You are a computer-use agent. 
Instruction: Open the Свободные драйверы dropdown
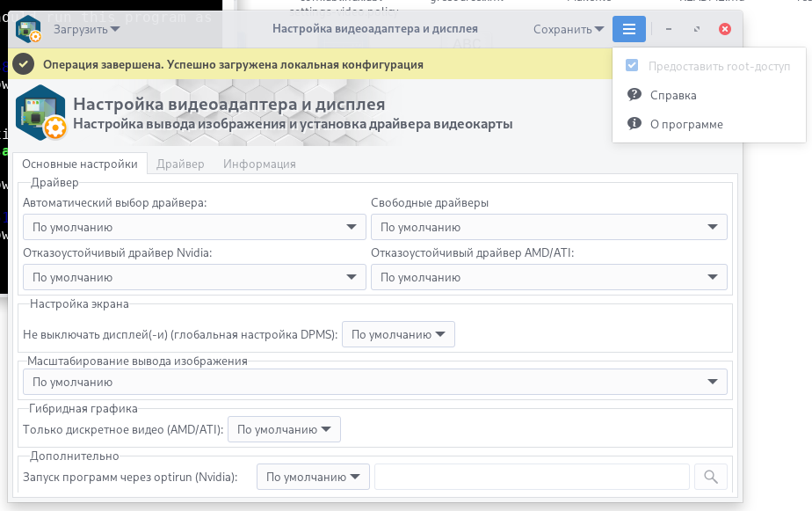pyautogui.click(x=549, y=227)
